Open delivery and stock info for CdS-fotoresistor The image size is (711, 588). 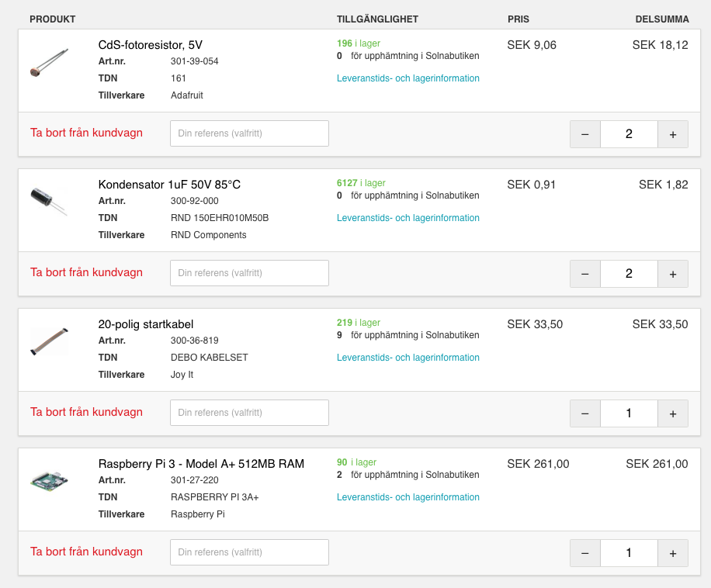click(x=408, y=78)
